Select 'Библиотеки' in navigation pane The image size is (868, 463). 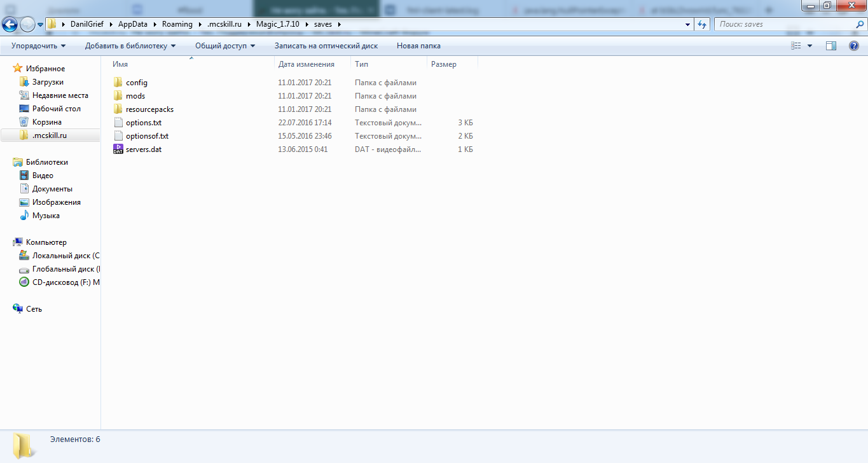tap(47, 162)
